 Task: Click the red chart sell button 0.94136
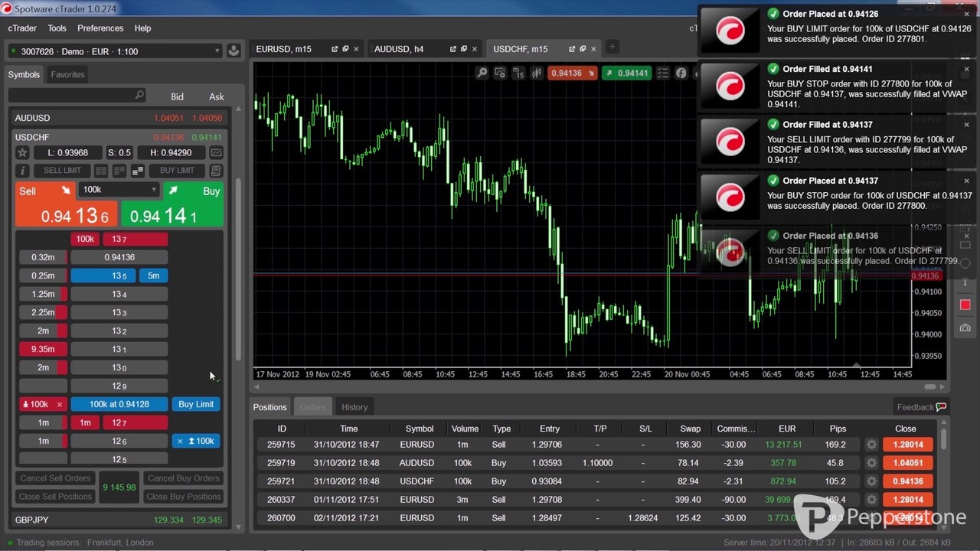[x=573, y=73]
